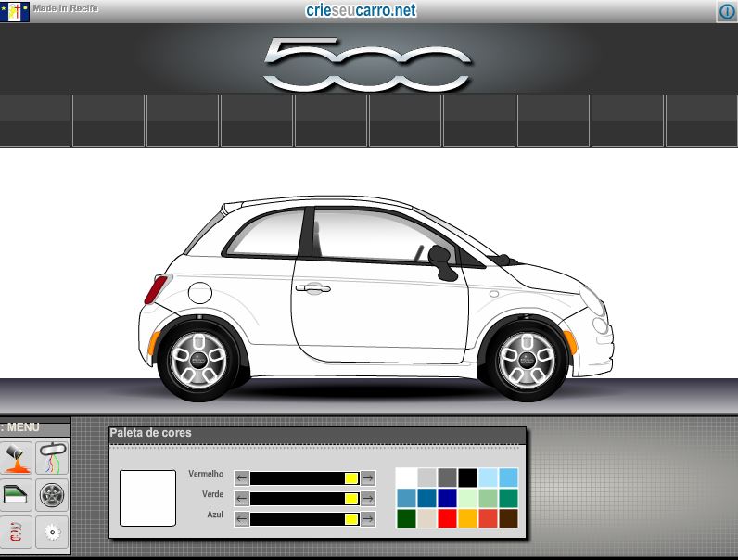This screenshot has width=738, height=560.
Task: Click the Verde slider yellow handle
Action: [351, 499]
